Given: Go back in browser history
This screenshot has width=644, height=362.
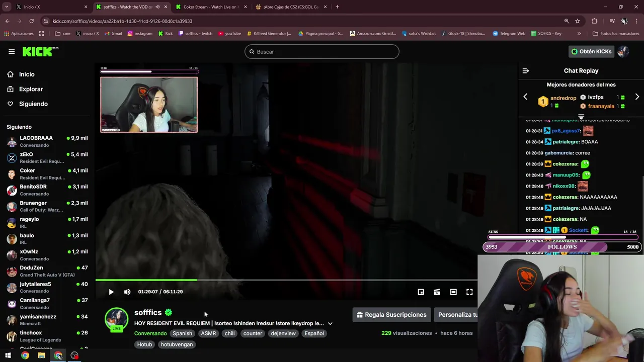Looking at the screenshot, I should (x=7, y=21).
